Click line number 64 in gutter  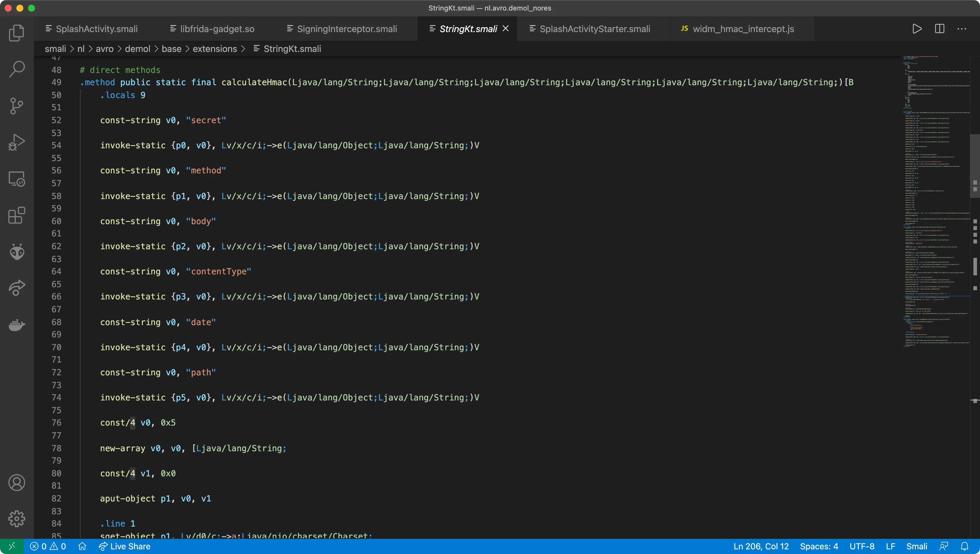56,271
